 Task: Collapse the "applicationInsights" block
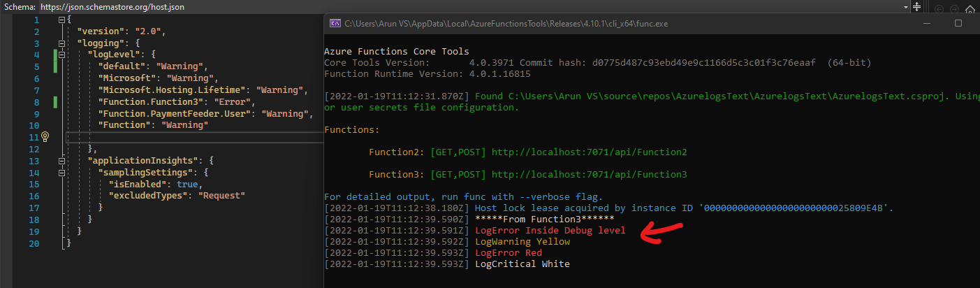tap(63, 161)
